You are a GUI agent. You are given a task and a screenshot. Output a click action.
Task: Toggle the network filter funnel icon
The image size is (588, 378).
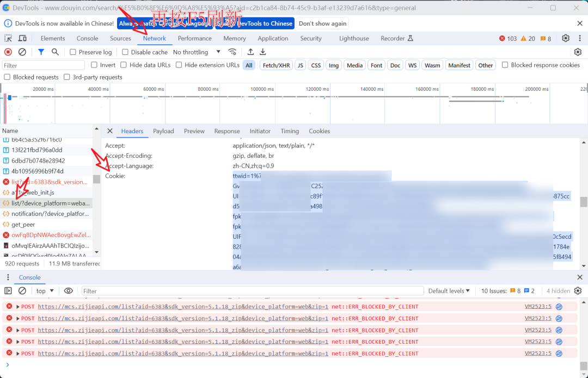[x=41, y=52]
